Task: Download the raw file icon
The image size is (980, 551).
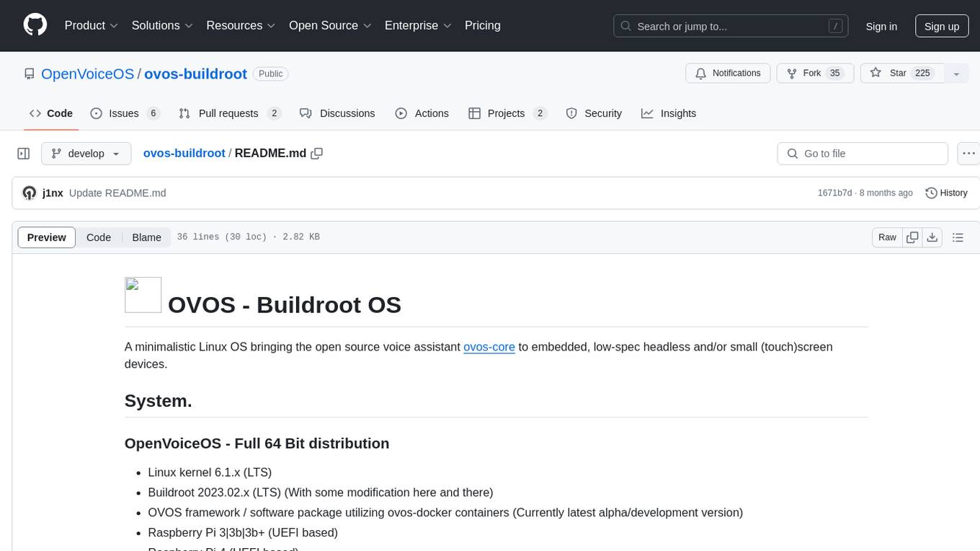Action: click(x=932, y=237)
